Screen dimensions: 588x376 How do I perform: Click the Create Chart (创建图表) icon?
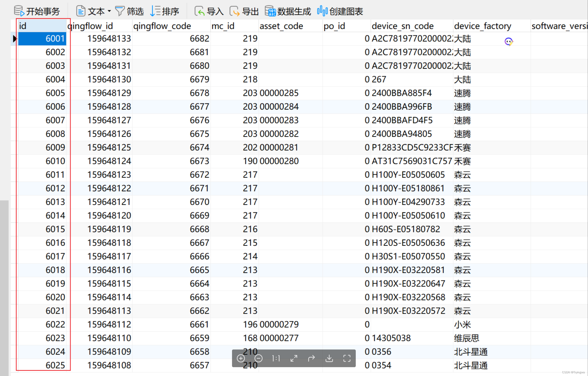(322, 11)
